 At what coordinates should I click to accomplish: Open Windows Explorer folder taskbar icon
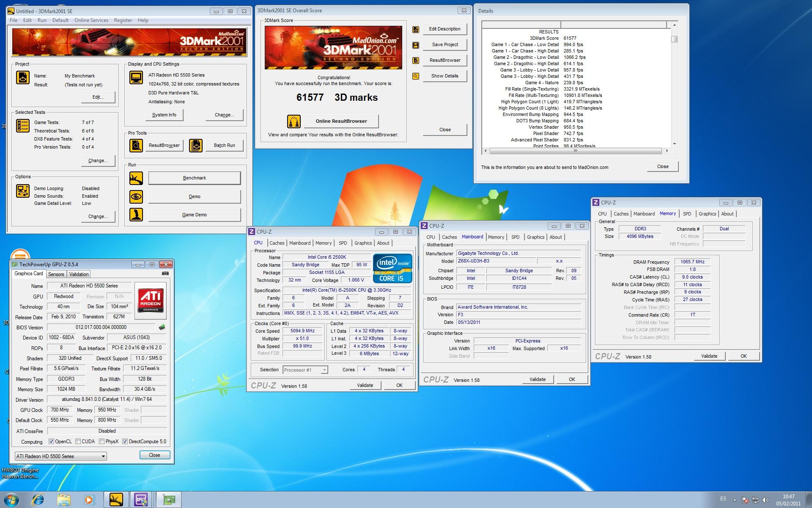coord(64,500)
